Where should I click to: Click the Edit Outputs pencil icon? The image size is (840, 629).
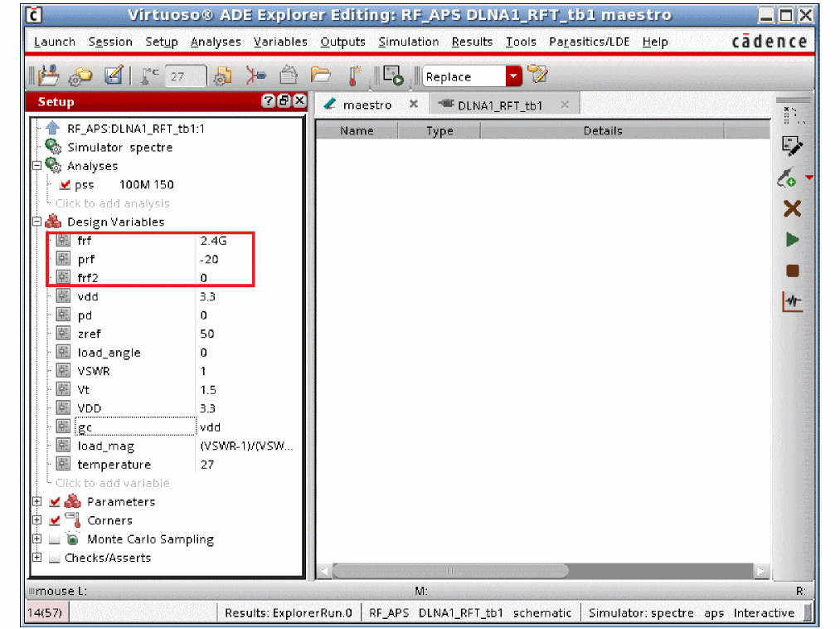pyautogui.click(x=792, y=148)
